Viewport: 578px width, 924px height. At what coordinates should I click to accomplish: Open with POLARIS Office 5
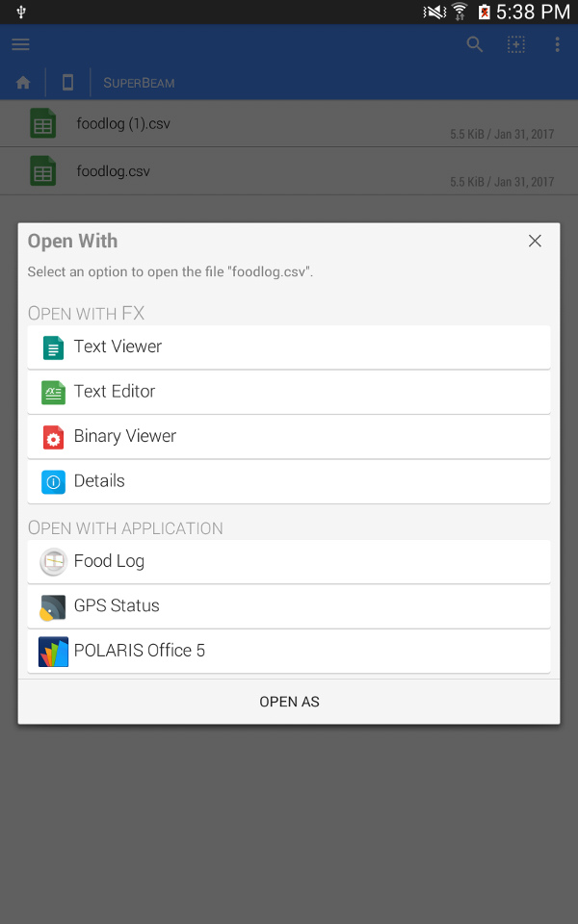[289, 652]
